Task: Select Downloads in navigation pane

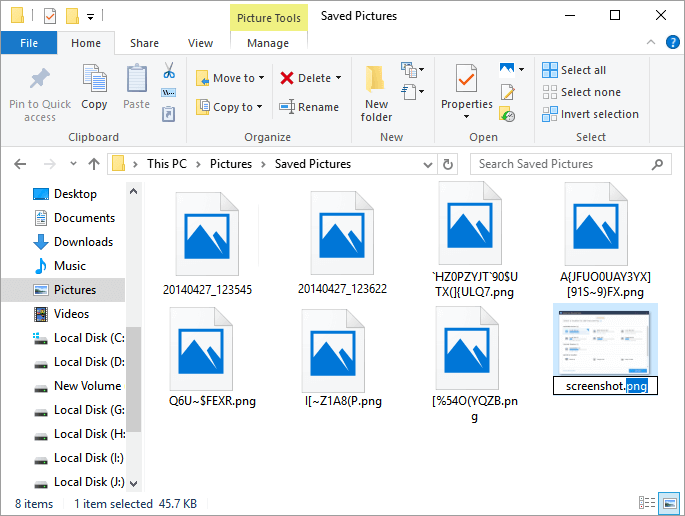Action: point(83,242)
